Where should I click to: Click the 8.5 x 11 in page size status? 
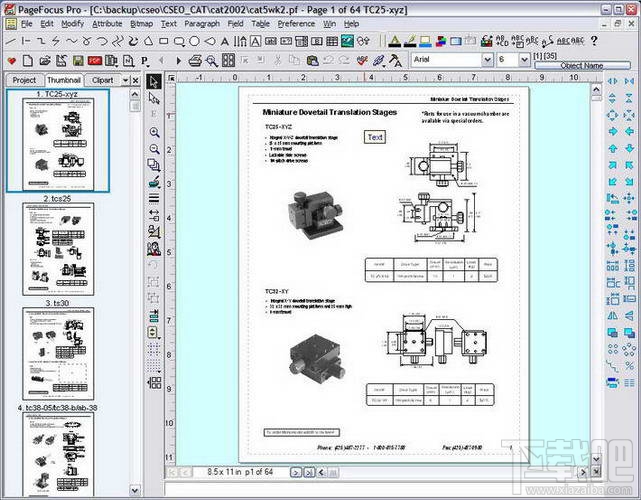(223, 472)
